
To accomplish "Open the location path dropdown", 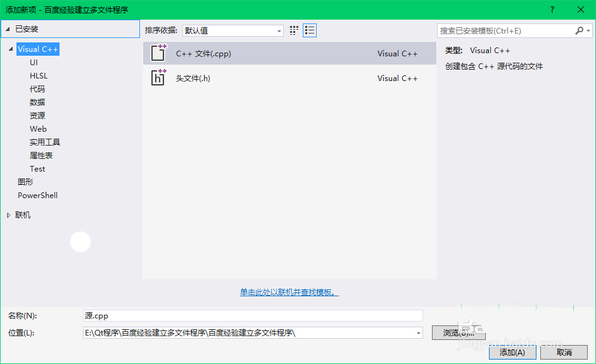I will point(418,333).
